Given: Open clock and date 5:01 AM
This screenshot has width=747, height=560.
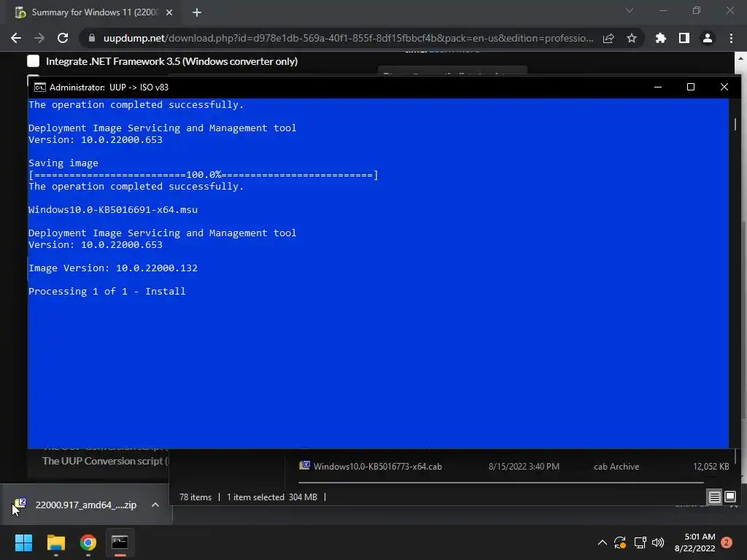Looking at the screenshot, I should coord(695,542).
